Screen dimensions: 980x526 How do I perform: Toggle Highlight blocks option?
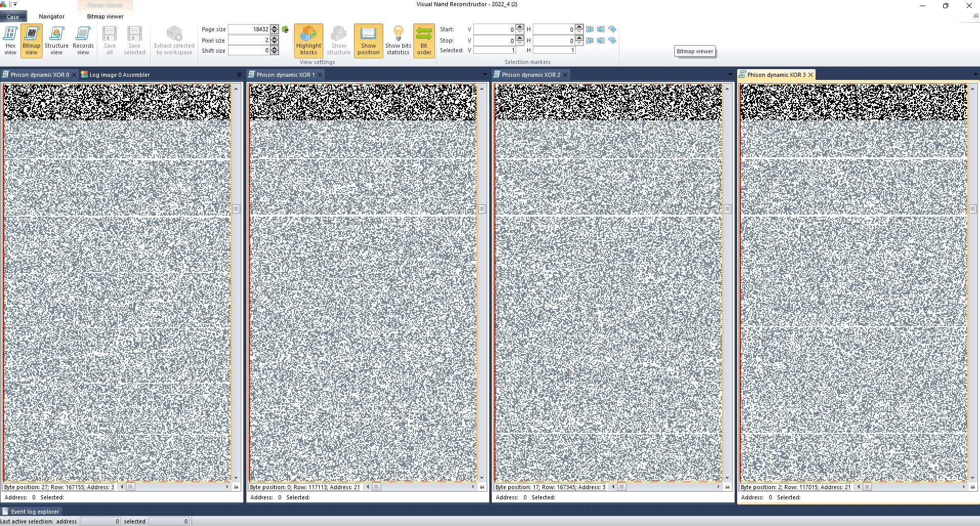(308, 40)
